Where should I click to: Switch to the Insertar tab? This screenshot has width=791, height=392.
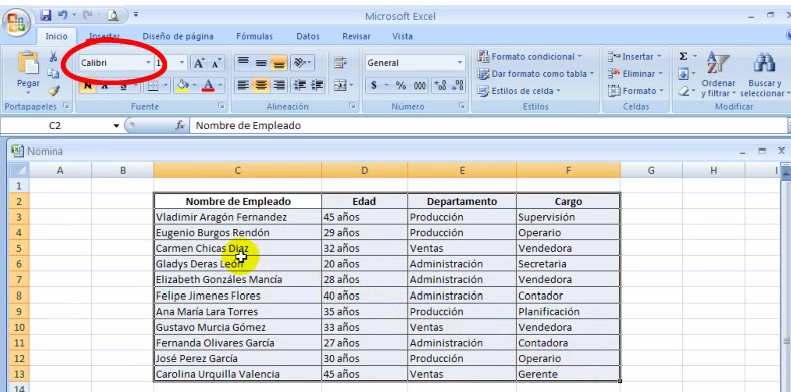coord(104,36)
